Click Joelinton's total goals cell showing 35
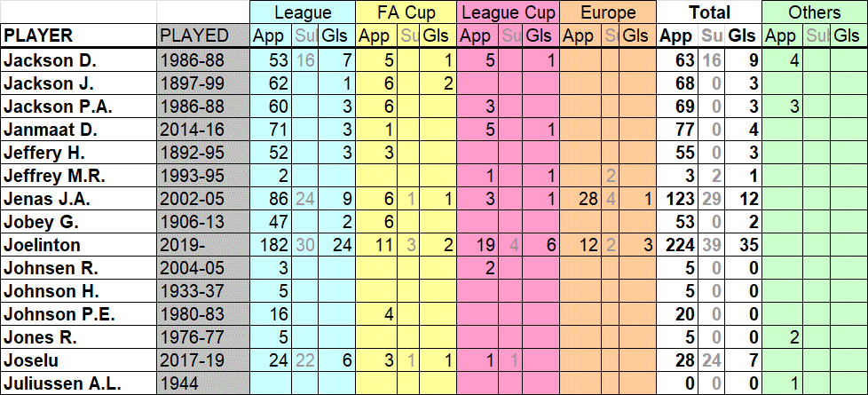 743,245
